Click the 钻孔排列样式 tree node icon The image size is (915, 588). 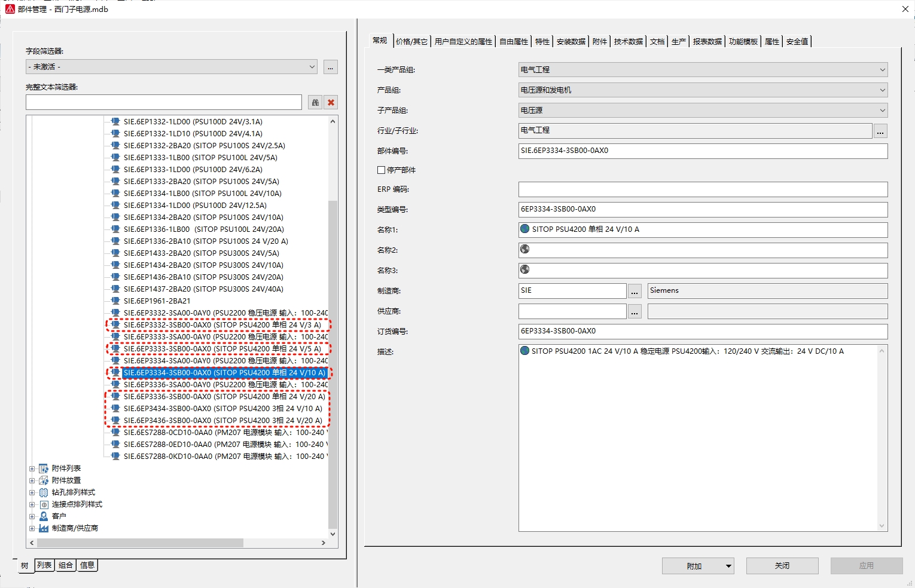pyautogui.click(x=44, y=492)
